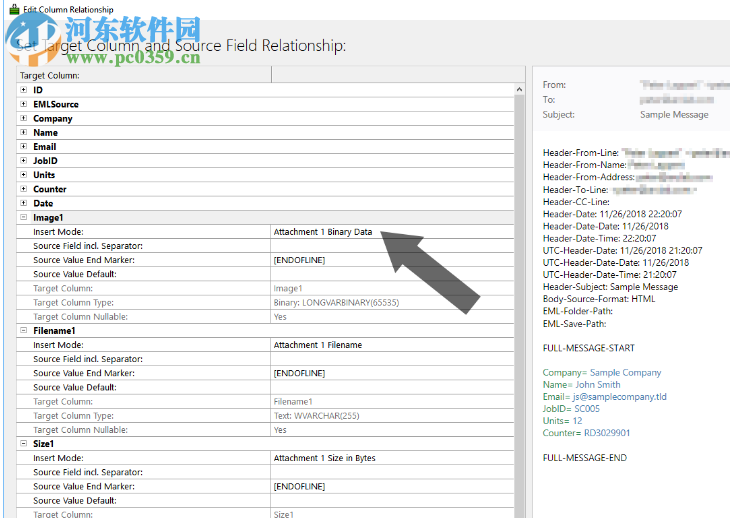The width and height of the screenshot is (730, 518).
Task: Click Filename1 Target Column Nullable value Yes
Action: (280, 430)
